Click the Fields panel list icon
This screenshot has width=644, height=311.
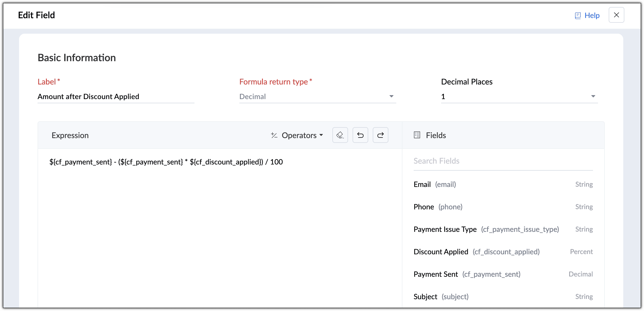pyautogui.click(x=417, y=135)
